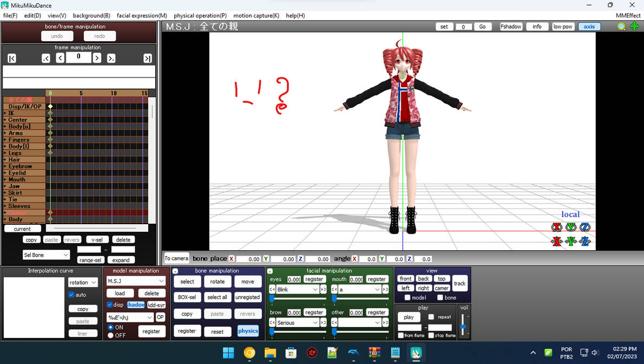Click the local Z move icon
Viewport: 644px width, 364px height.
point(585,241)
